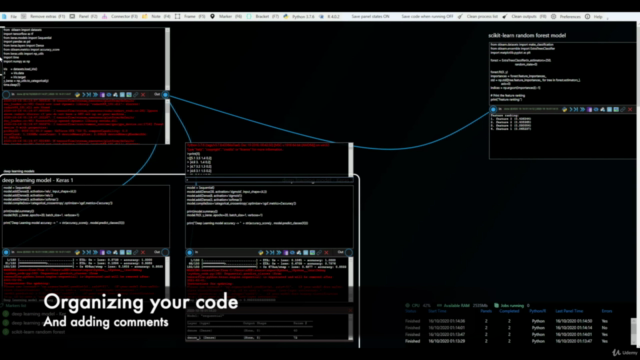Click the double-arrow run icon in datasets import panel
This screenshot has width=640, height=360.
point(95,95)
